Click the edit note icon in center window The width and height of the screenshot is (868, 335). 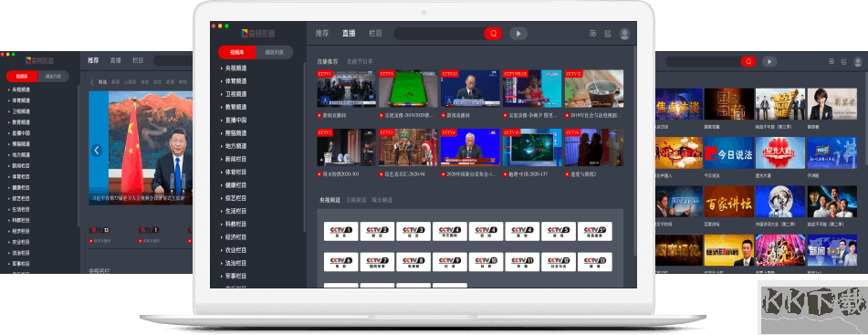click(x=608, y=34)
